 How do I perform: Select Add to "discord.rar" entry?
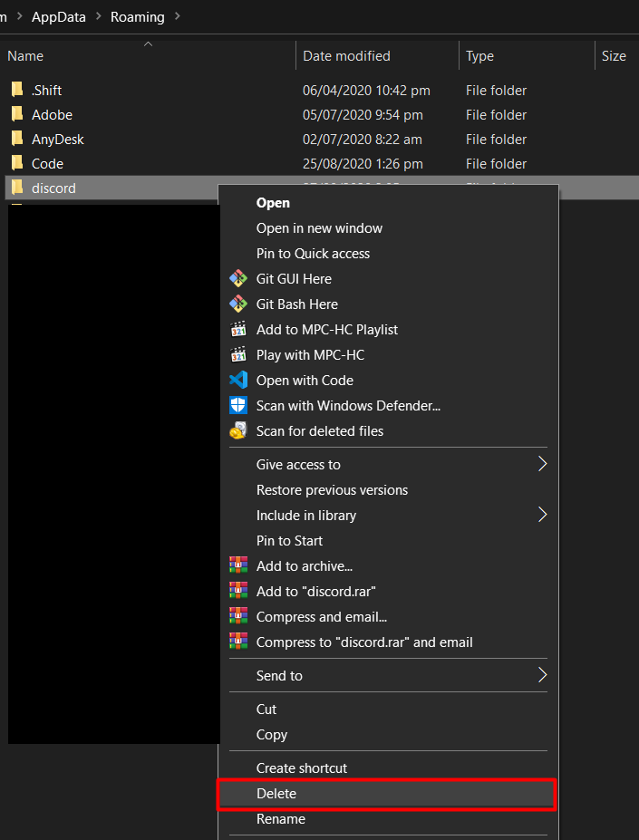388,591
